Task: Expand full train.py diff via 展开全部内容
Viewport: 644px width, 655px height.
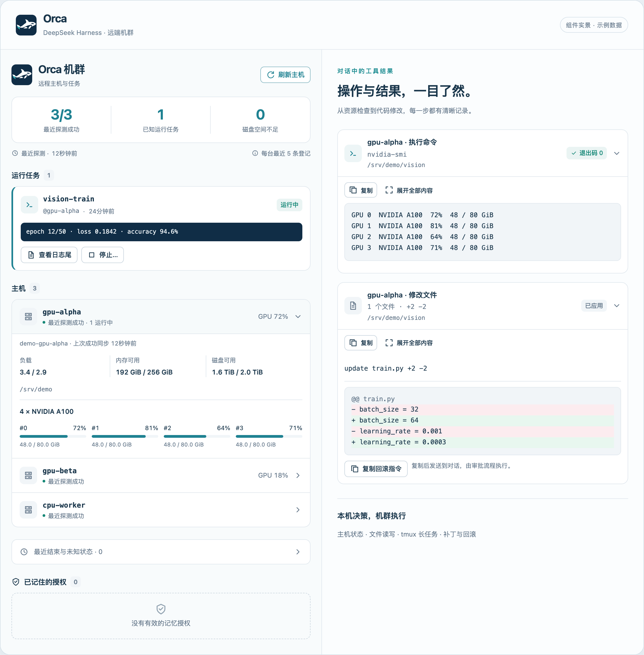Action: click(x=409, y=343)
